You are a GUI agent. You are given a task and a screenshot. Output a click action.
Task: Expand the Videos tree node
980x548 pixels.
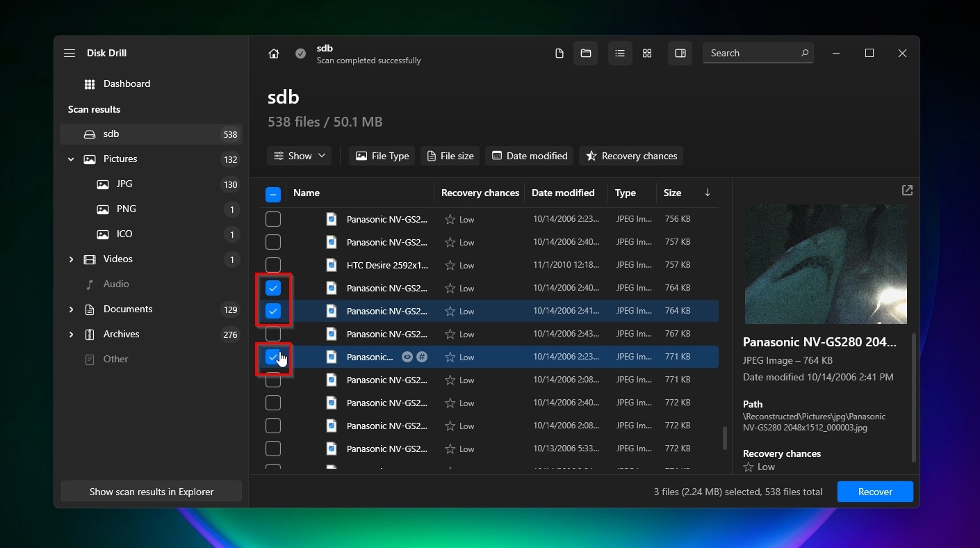tap(71, 259)
